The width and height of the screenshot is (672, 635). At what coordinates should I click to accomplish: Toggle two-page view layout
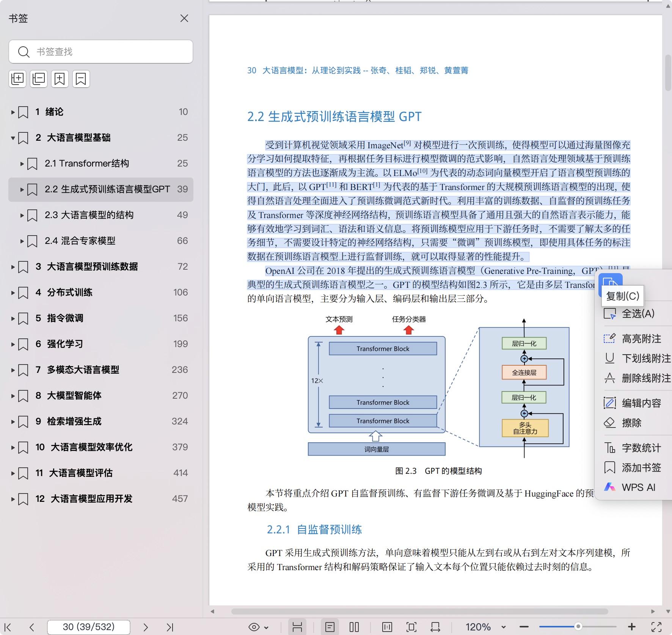354,627
